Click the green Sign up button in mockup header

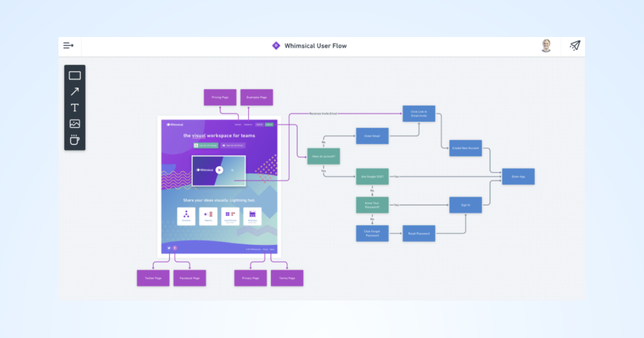point(269,124)
